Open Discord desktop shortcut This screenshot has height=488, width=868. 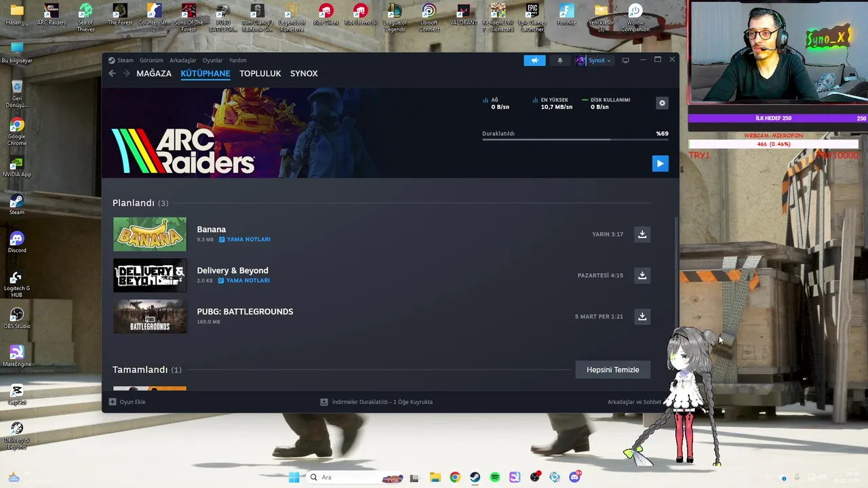17,243
